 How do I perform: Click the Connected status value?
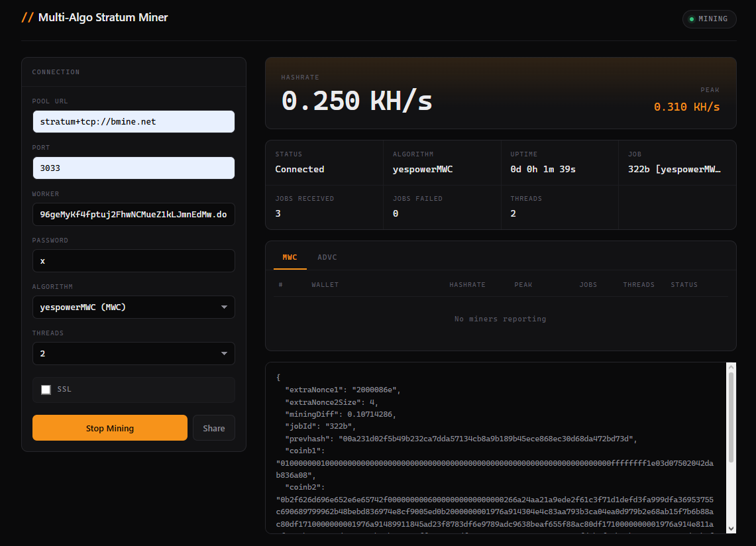pyautogui.click(x=299, y=169)
